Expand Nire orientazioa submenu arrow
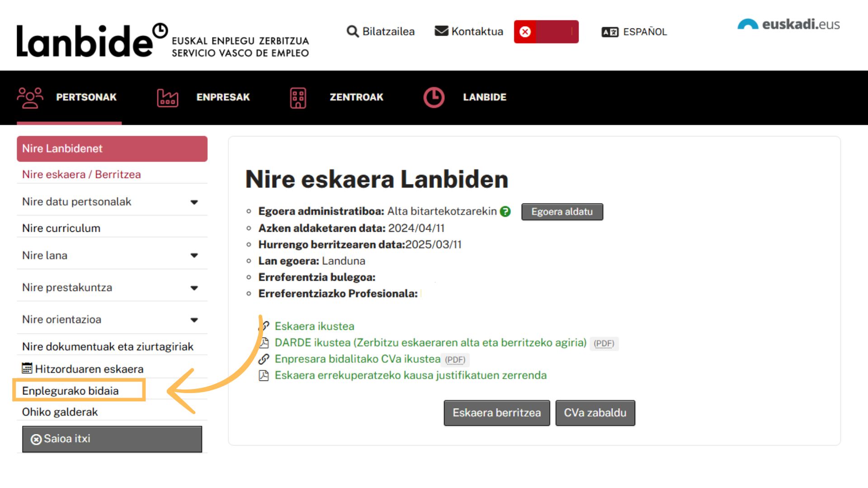 (x=194, y=320)
